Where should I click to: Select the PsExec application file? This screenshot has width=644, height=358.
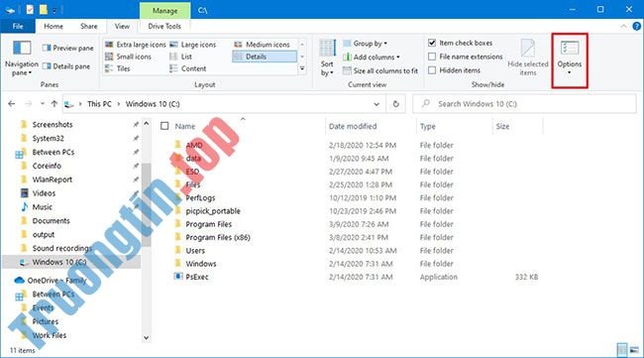point(197,277)
